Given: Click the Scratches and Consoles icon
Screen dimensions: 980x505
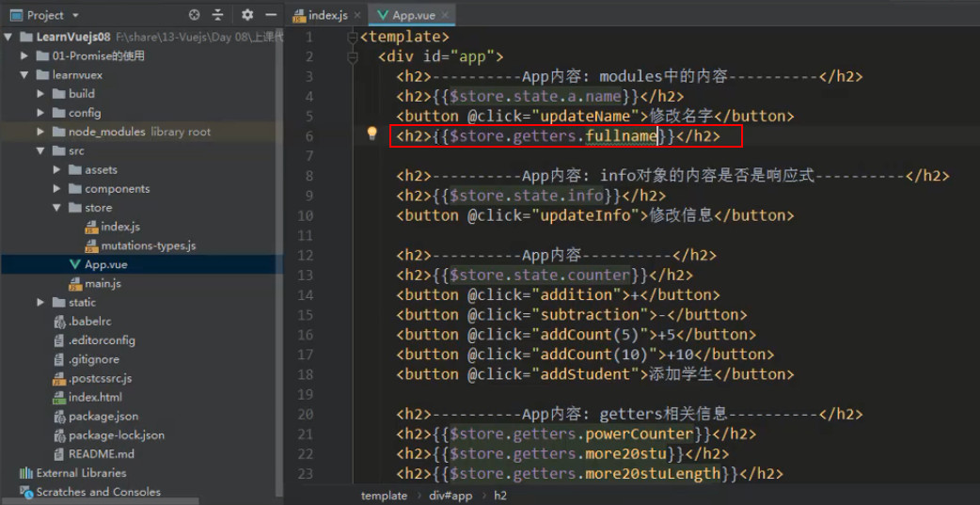Looking at the screenshot, I should pyautogui.click(x=26, y=492).
